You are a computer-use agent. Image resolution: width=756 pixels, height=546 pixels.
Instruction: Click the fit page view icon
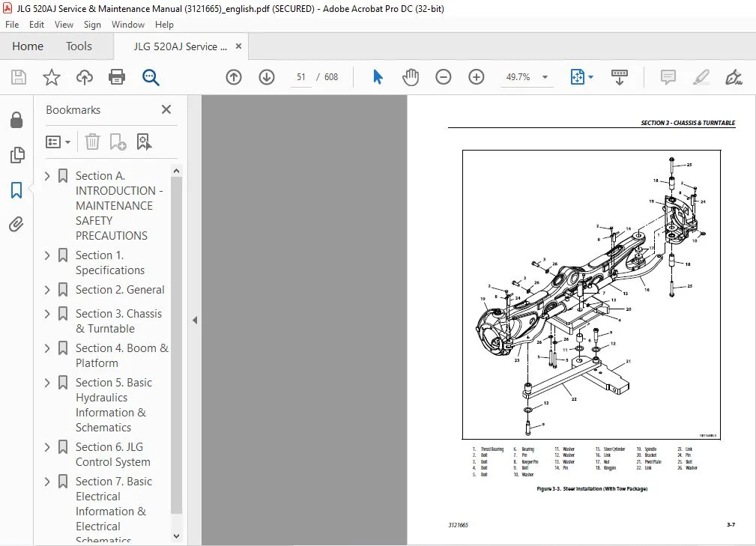[x=578, y=77]
